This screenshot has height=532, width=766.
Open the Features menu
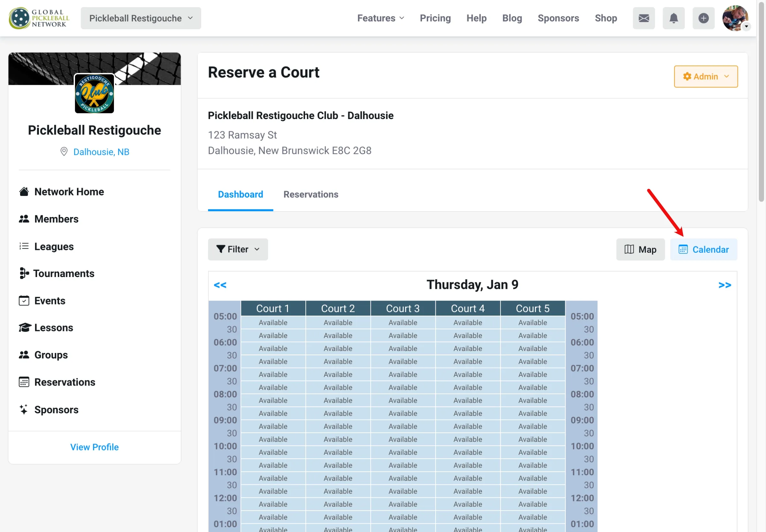coord(380,18)
